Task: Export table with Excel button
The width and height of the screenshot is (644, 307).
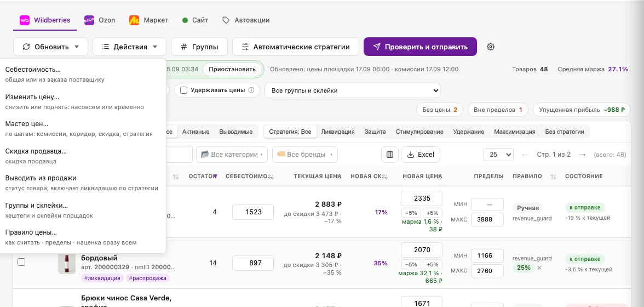Action: (421, 155)
